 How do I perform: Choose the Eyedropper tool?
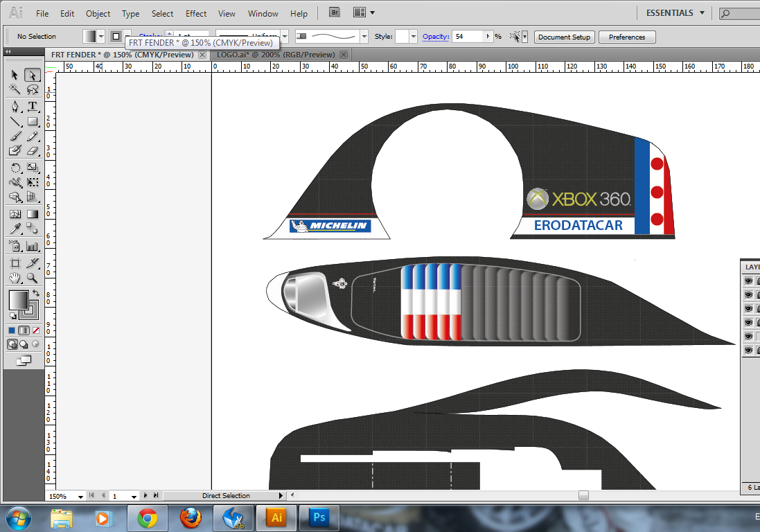15,229
